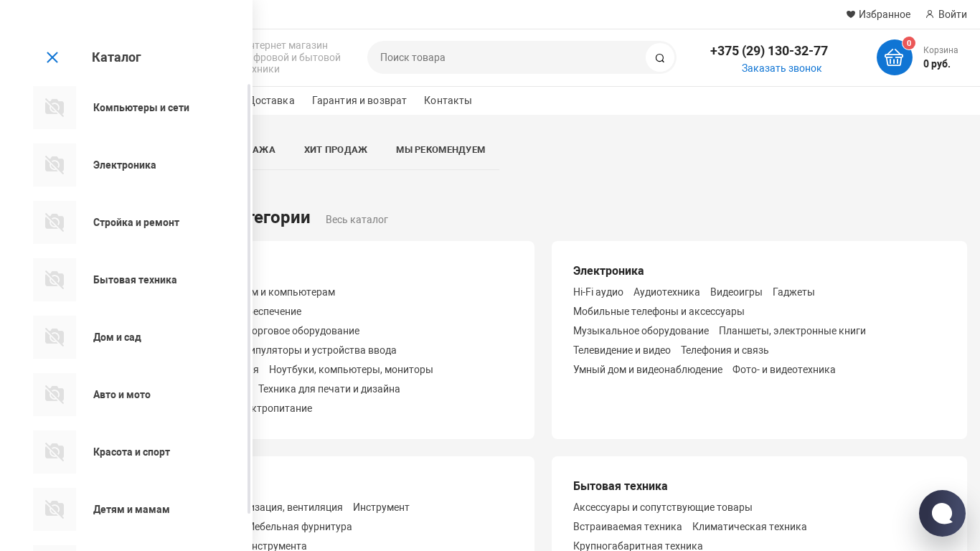
Task: Open Инструмент subcategory link
Action: tap(381, 507)
